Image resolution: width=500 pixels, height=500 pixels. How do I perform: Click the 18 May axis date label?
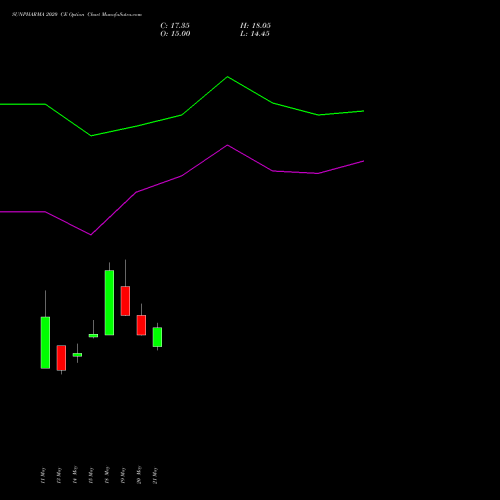107,475
